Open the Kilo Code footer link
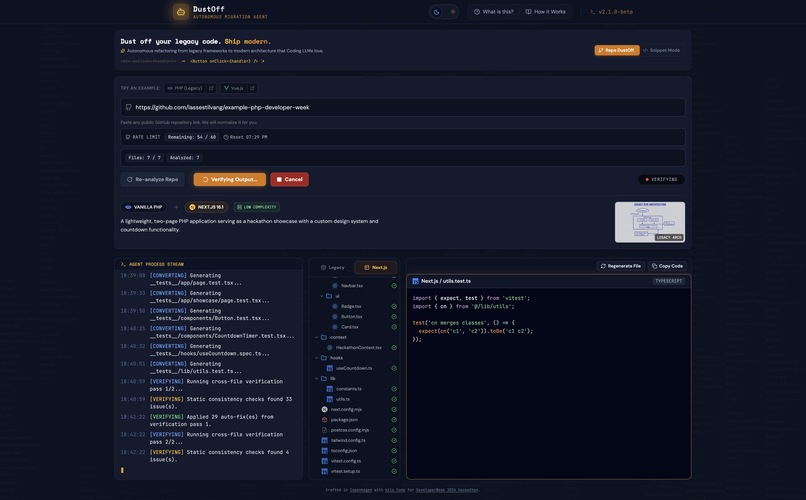Image resolution: width=806 pixels, height=500 pixels. click(x=395, y=490)
